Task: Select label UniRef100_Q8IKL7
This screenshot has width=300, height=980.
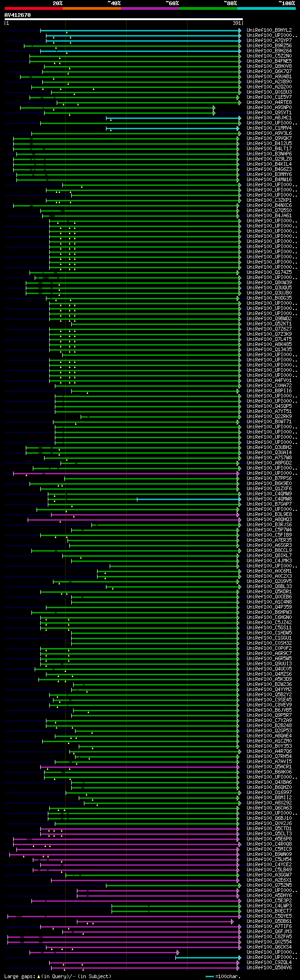Action: point(269,556)
